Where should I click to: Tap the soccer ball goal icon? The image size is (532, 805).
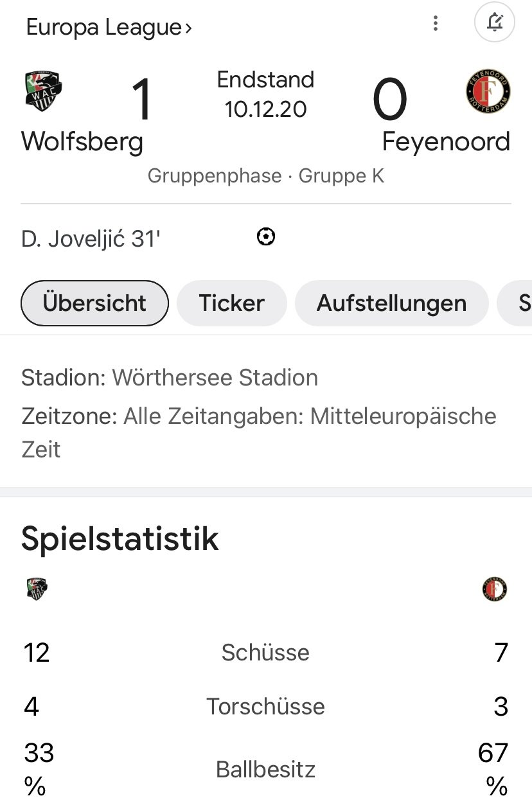click(x=266, y=237)
